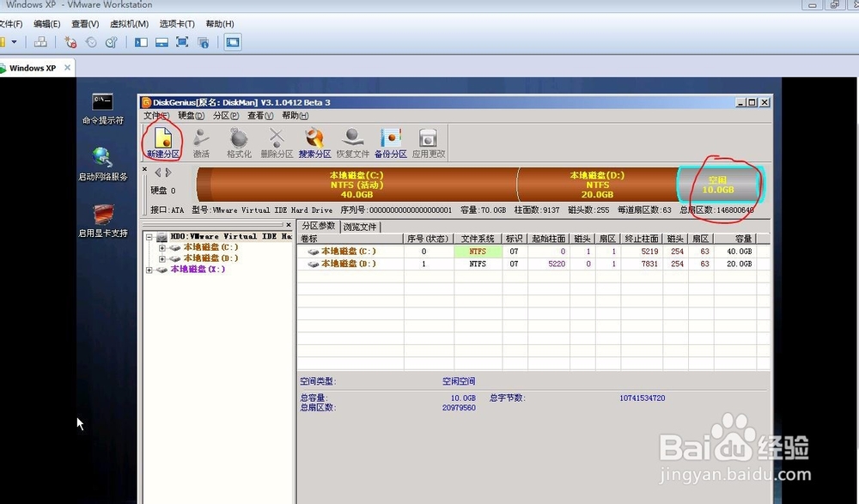859x504 pixels.
Task: Expand 本地磁盘 (D:) in the tree
Action: point(162,258)
